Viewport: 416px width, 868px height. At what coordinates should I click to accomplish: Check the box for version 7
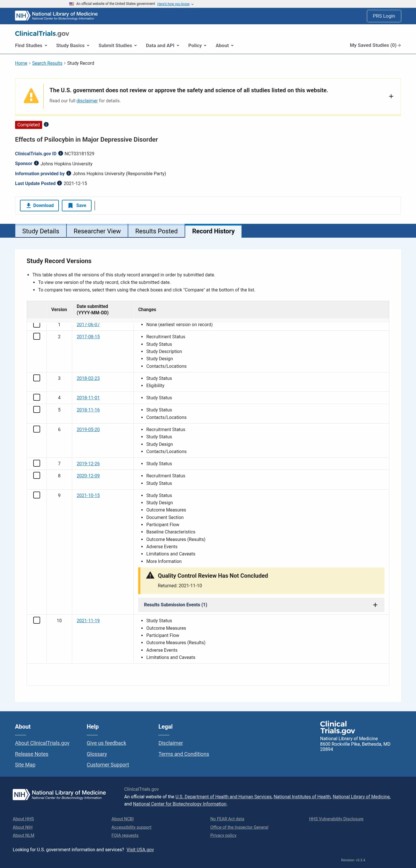[x=37, y=463]
